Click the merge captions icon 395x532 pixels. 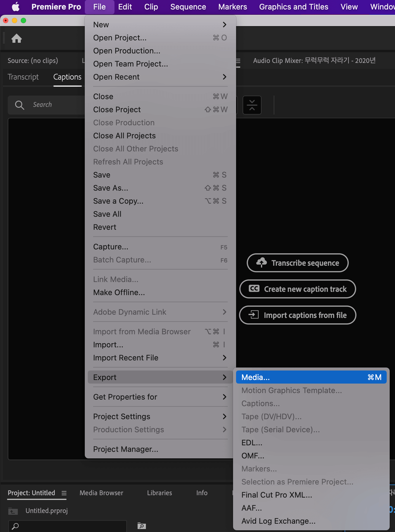click(252, 105)
